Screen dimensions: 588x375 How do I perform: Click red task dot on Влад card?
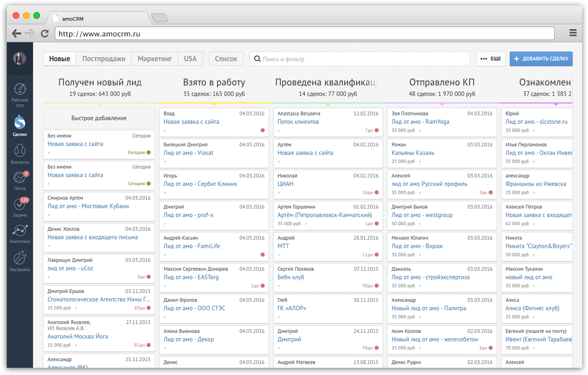point(263,130)
